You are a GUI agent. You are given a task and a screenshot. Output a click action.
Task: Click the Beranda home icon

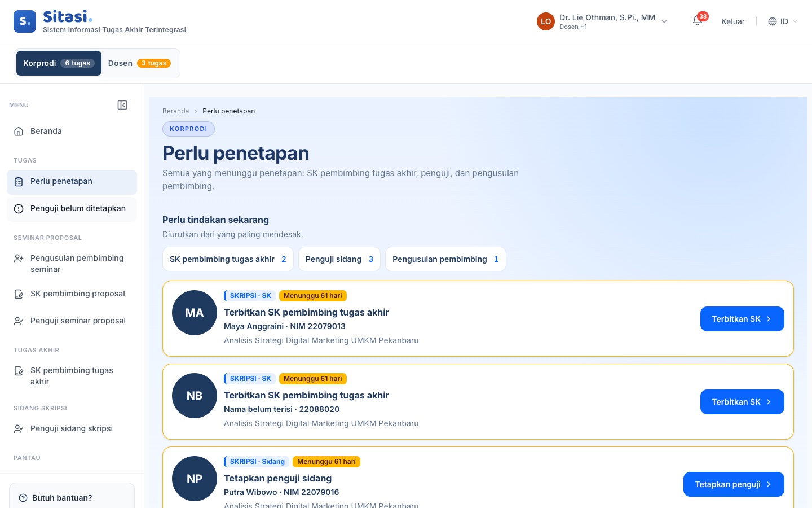(19, 132)
